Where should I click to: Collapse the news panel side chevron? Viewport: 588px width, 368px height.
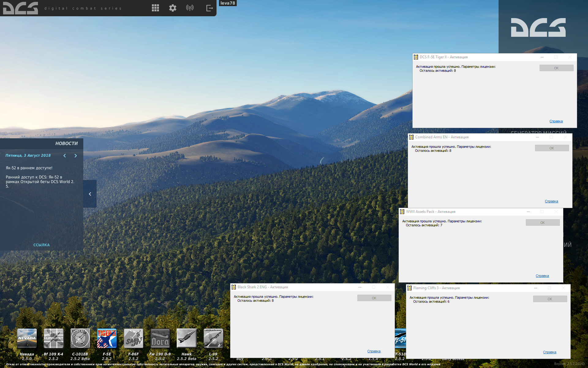[x=90, y=194]
